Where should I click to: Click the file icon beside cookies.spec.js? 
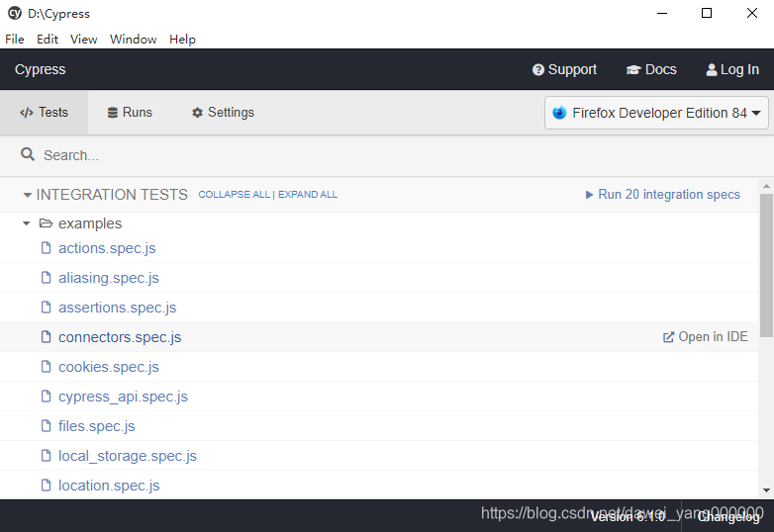tap(46, 366)
